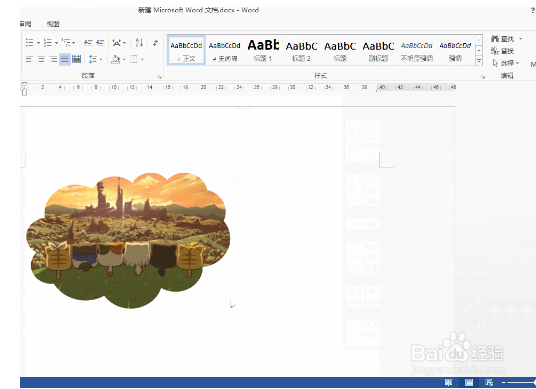This screenshot has height=389, width=536.
Task: Center align the paragraph
Action: coord(41,59)
